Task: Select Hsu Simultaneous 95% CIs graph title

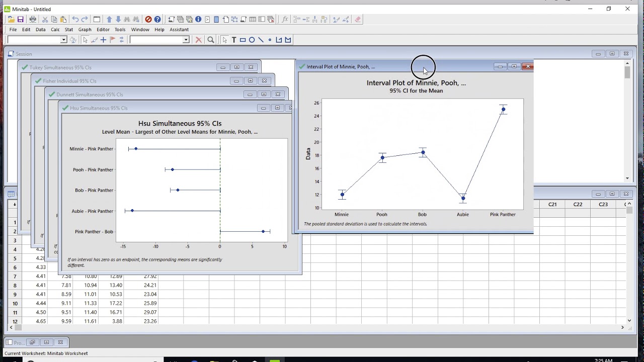Action: [x=180, y=123]
